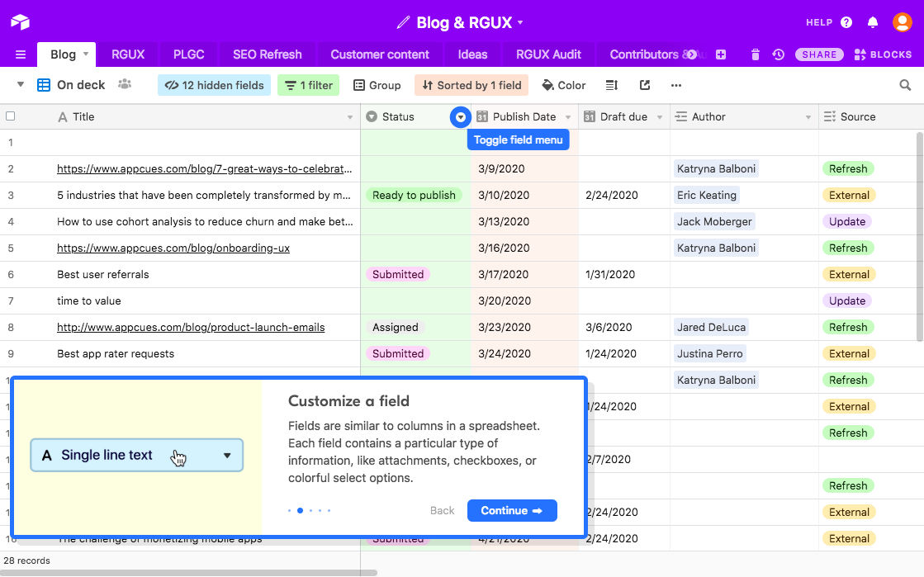Click the Ready to publish status tag
This screenshot has height=577, width=924.
pos(414,195)
